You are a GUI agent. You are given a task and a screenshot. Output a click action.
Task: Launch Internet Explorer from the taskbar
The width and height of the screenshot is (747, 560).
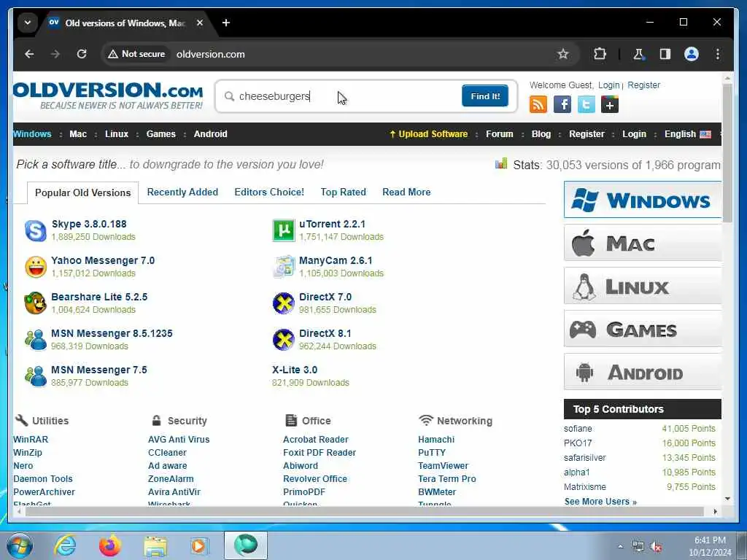(65, 545)
